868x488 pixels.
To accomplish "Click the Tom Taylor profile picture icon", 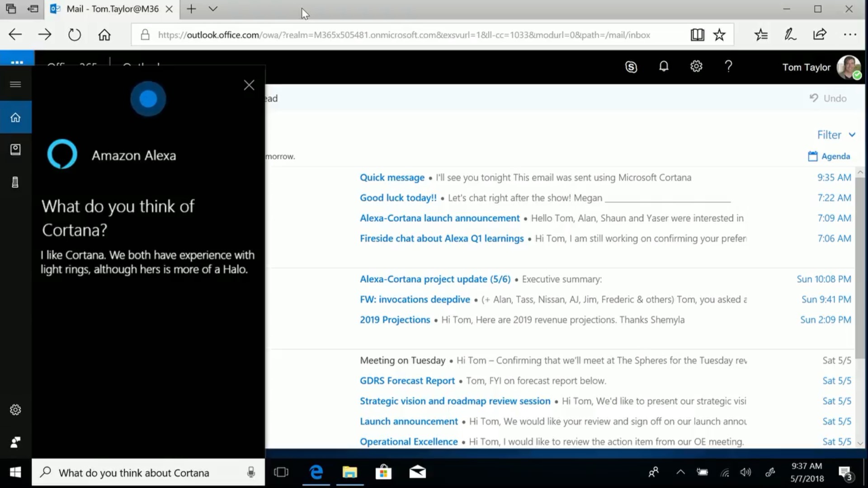I will (848, 66).
